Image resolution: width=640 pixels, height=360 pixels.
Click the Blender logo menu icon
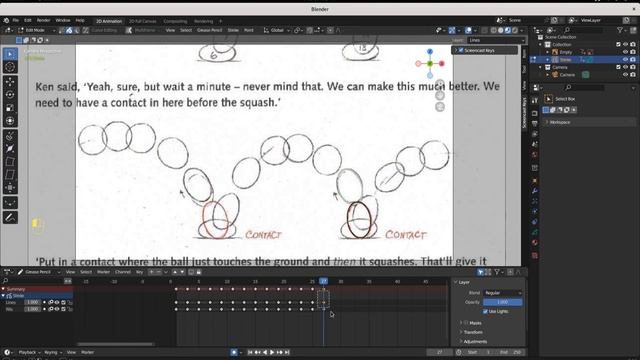pos(6,20)
